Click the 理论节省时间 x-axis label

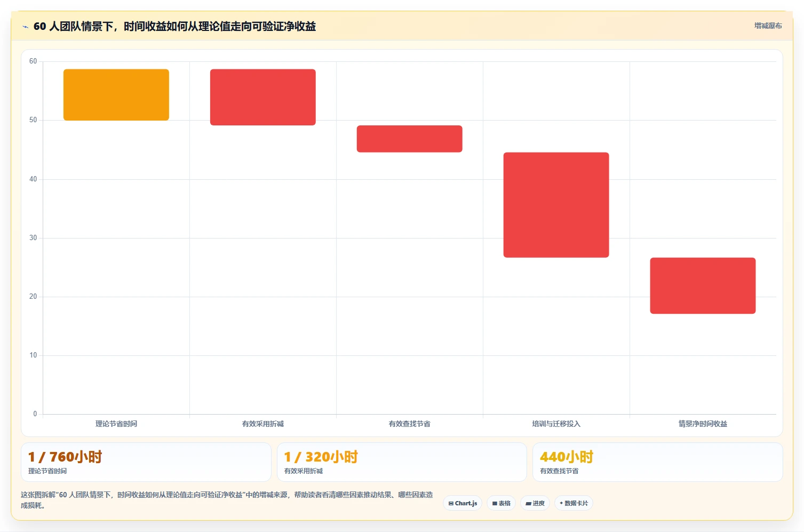click(116, 424)
